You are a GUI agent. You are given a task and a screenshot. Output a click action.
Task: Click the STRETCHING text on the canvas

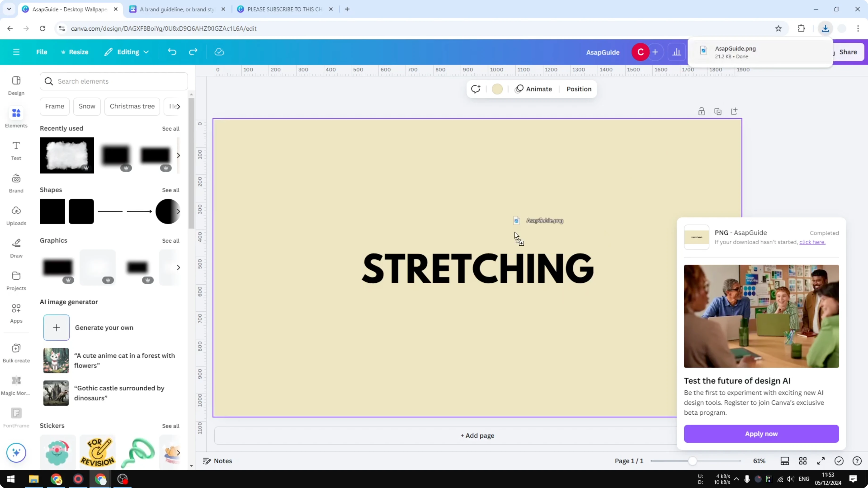click(x=477, y=269)
